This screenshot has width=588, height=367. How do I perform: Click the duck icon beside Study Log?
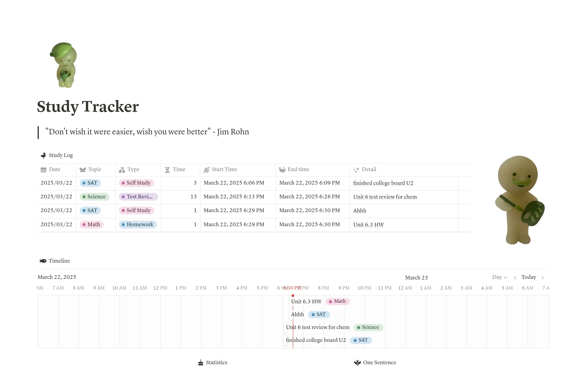[43, 155]
